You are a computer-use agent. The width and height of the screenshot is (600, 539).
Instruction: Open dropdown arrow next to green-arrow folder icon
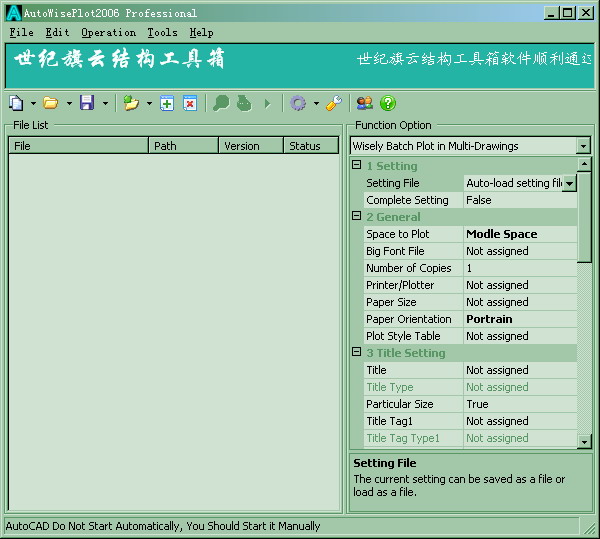149,103
